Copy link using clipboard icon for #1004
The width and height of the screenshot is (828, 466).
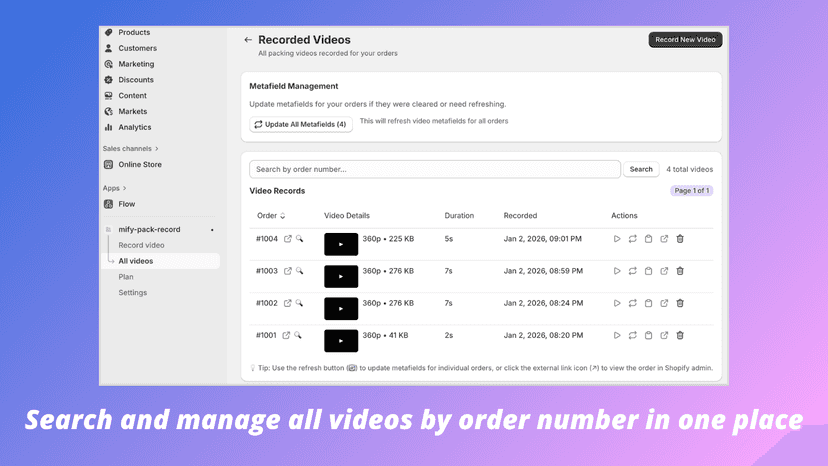(648, 239)
